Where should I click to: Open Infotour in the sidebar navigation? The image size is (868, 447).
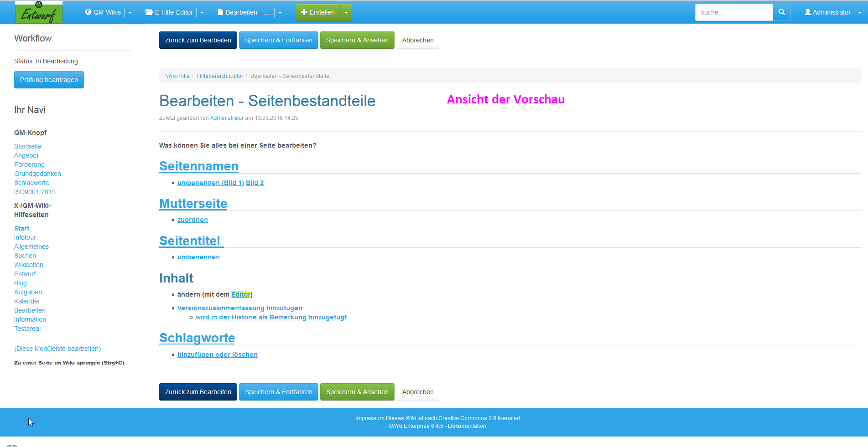25,237
